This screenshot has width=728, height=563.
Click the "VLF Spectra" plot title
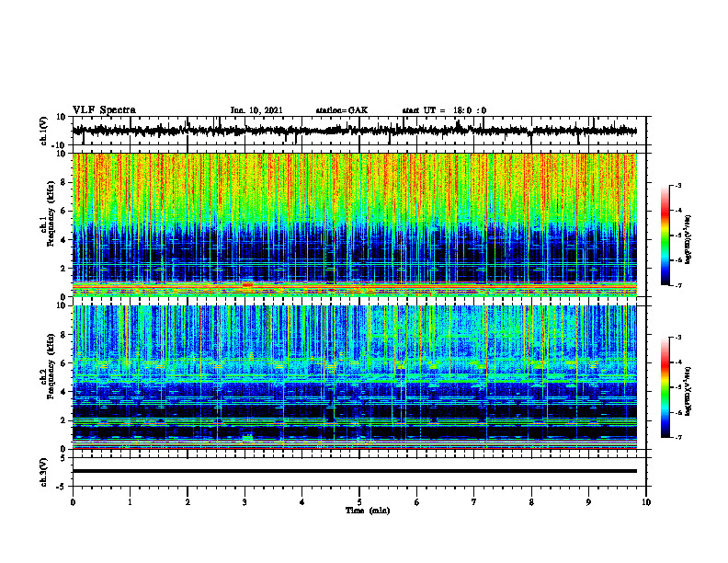click(104, 110)
